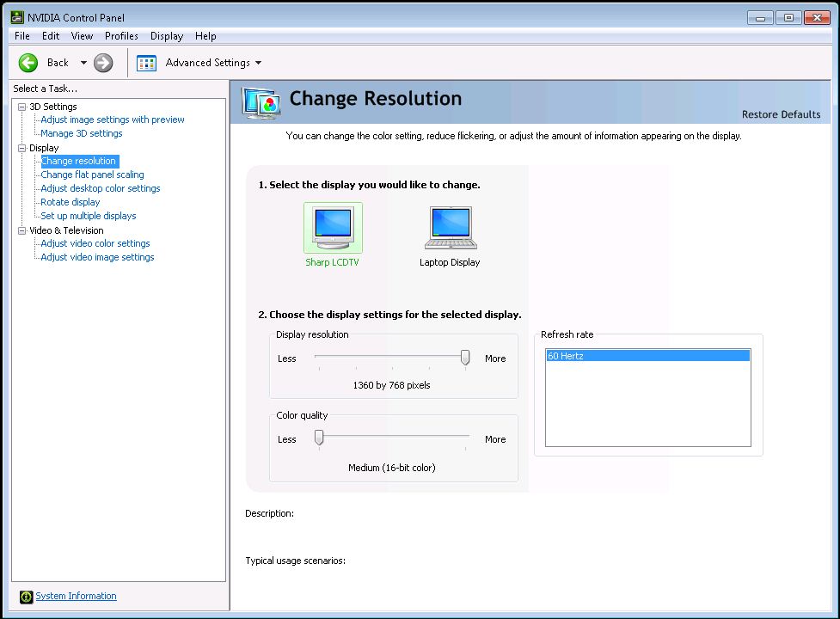Open the Profiles menu
The image size is (840, 619).
pos(121,36)
